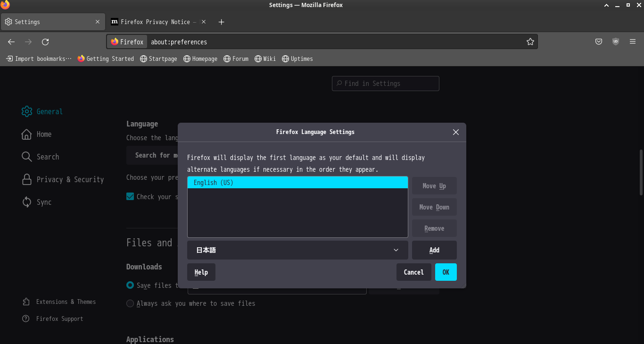The height and width of the screenshot is (344, 644).
Task: Open the Sync settings category label
Action: coord(44,202)
